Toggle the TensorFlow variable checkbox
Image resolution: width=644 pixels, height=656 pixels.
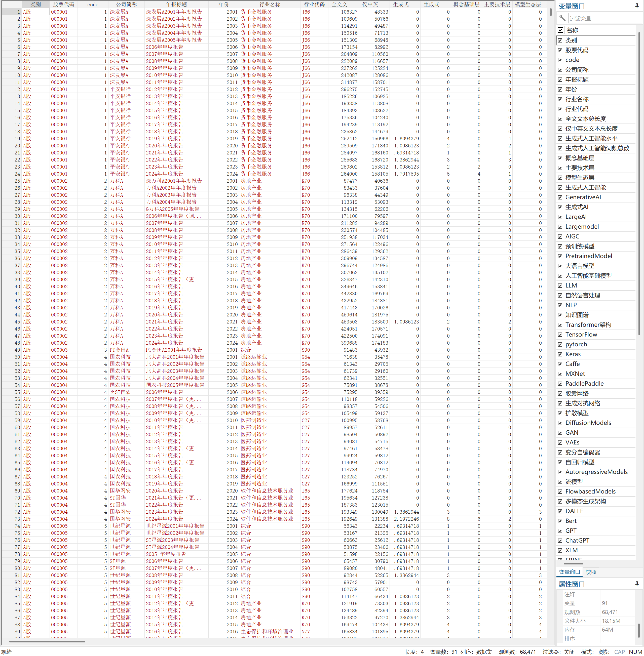(x=560, y=335)
